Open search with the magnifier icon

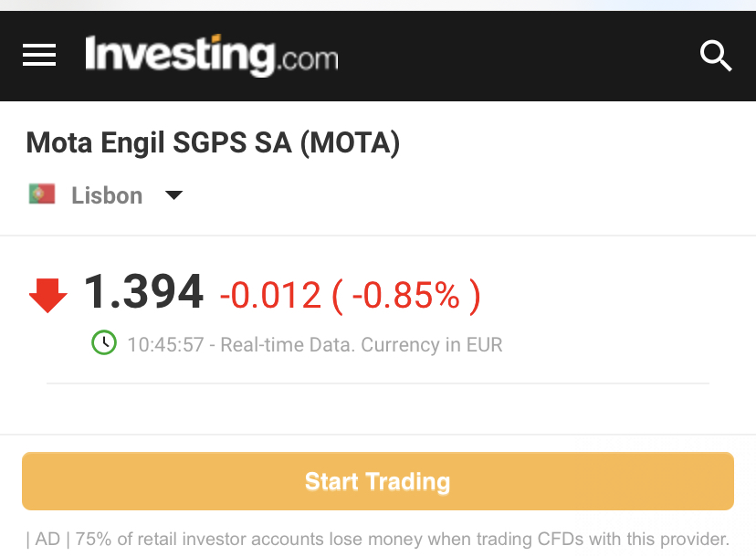click(716, 56)
